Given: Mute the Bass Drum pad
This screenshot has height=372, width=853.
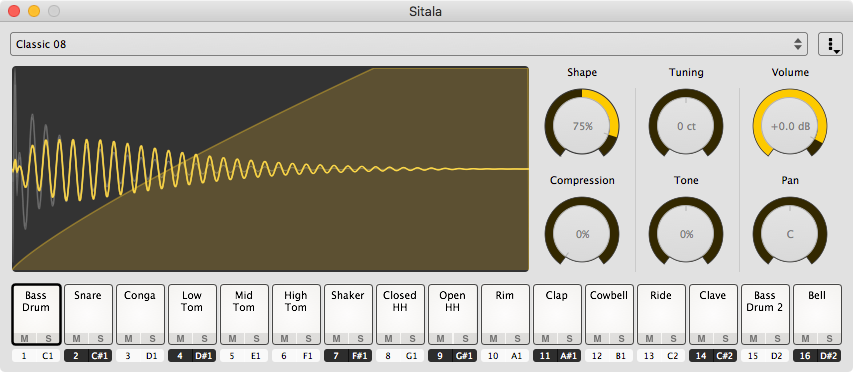Looking at the screenshot, I should click(x=24, y=338).
